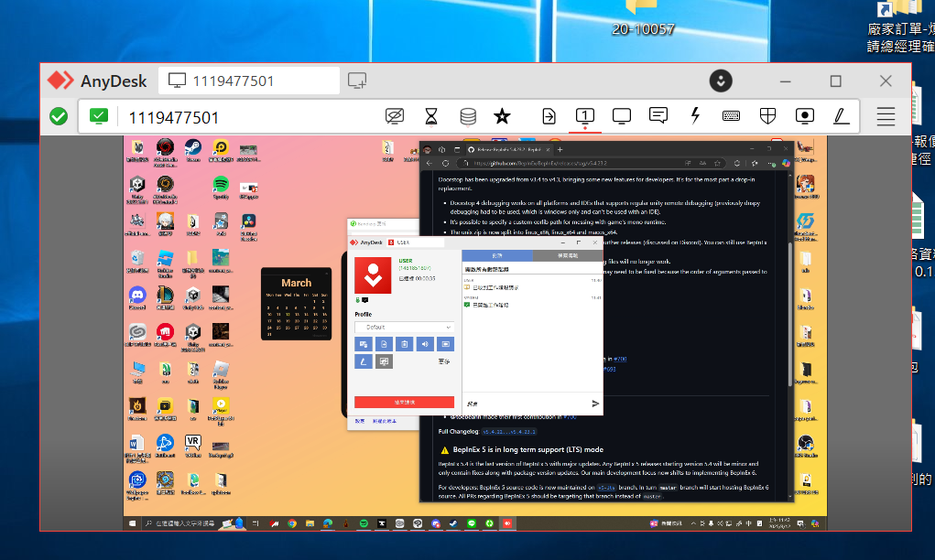Toggle whiteboard drawing permission button

tap(364, 361)
